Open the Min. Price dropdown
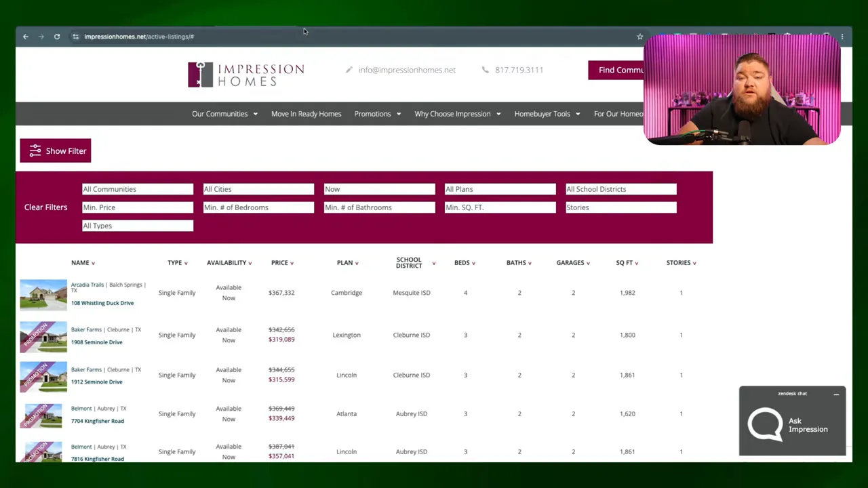Screen dimensions: 868x488 138,207
